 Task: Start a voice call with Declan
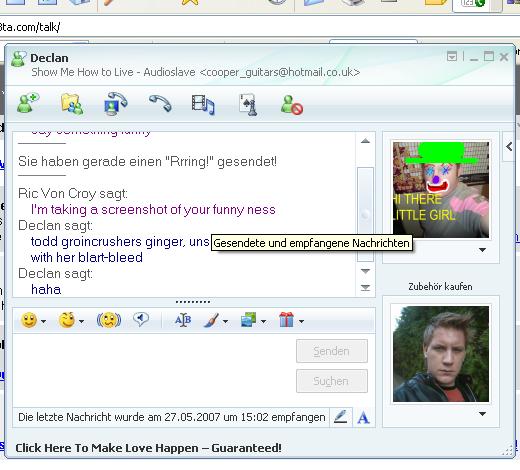point(160,103)
